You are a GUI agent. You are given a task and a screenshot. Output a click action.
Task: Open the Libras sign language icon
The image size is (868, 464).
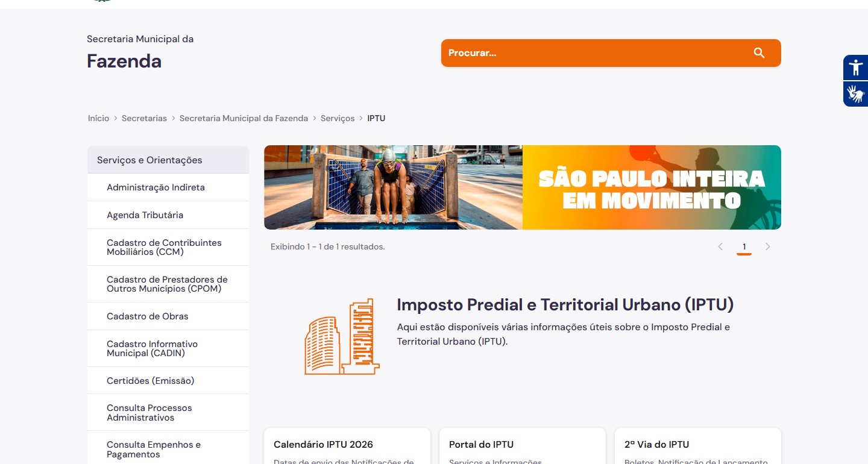[856, 94]
